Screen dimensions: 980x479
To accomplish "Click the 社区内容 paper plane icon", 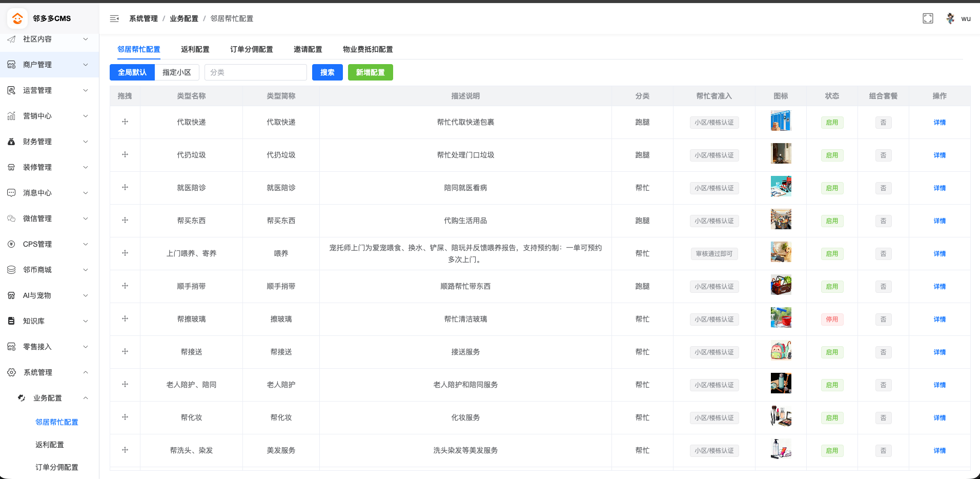I will (x=11, y=39).
